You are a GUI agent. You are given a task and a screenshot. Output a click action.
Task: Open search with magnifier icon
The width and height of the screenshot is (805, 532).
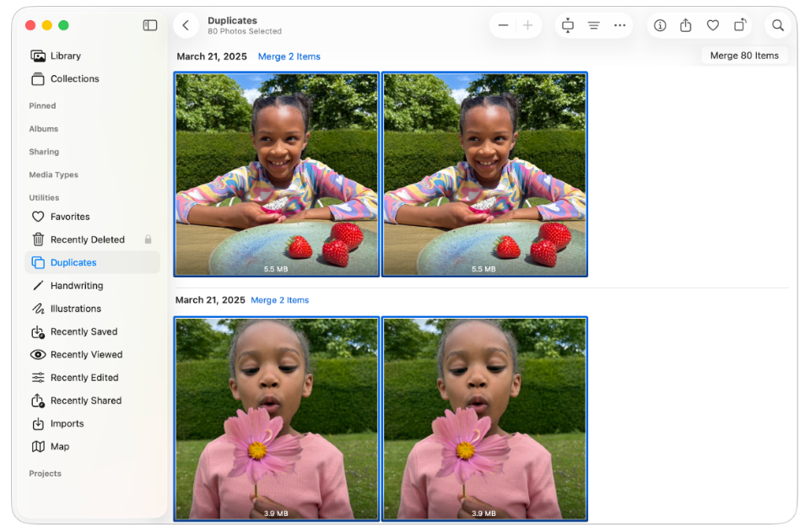click(778, 25)
